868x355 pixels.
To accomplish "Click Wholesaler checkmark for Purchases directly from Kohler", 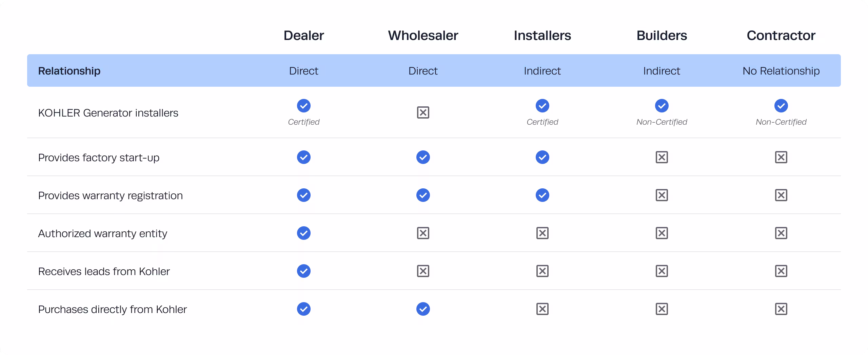I will click(423, 309).
